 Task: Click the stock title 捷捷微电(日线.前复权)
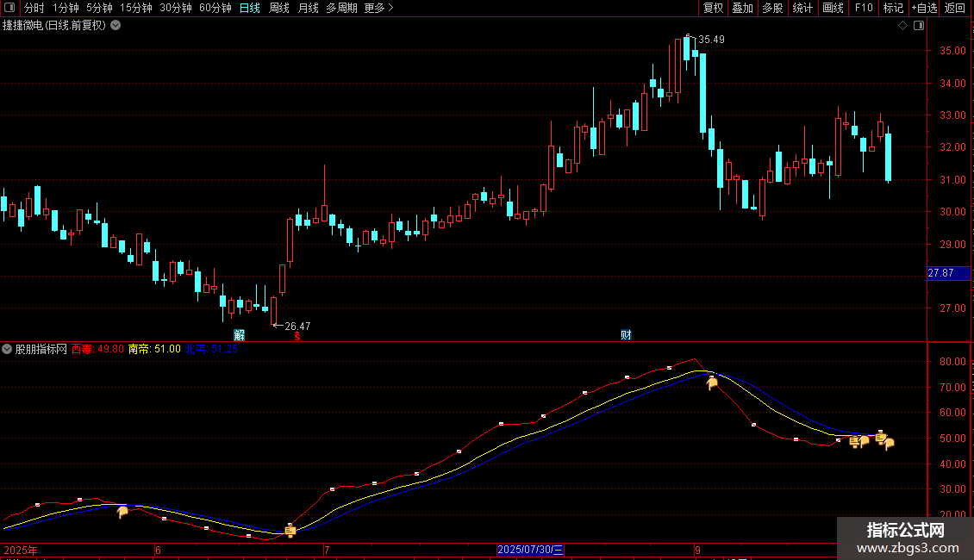(54, 26)
